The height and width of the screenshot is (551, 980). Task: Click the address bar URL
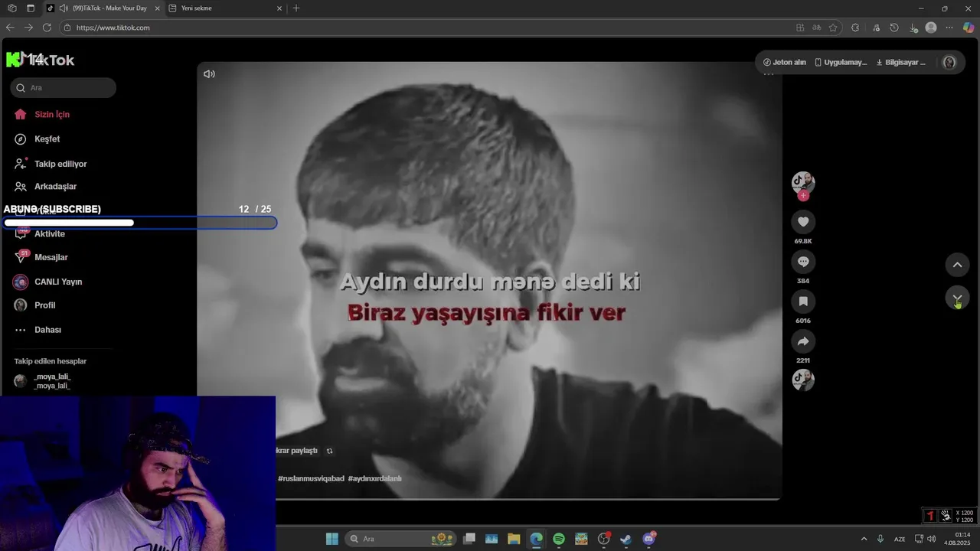tap(113, 28)
